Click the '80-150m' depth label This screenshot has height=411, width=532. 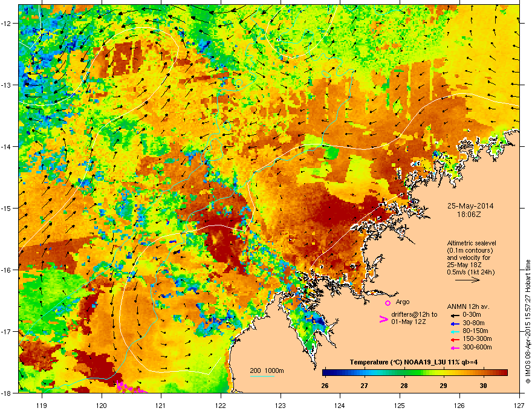point(475,331)
